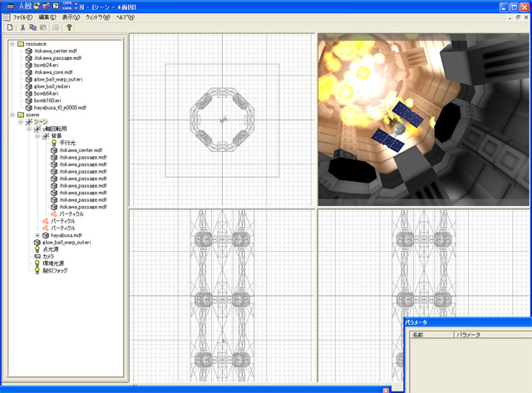Click cube icon of bomb160.eri

(29, 101)
